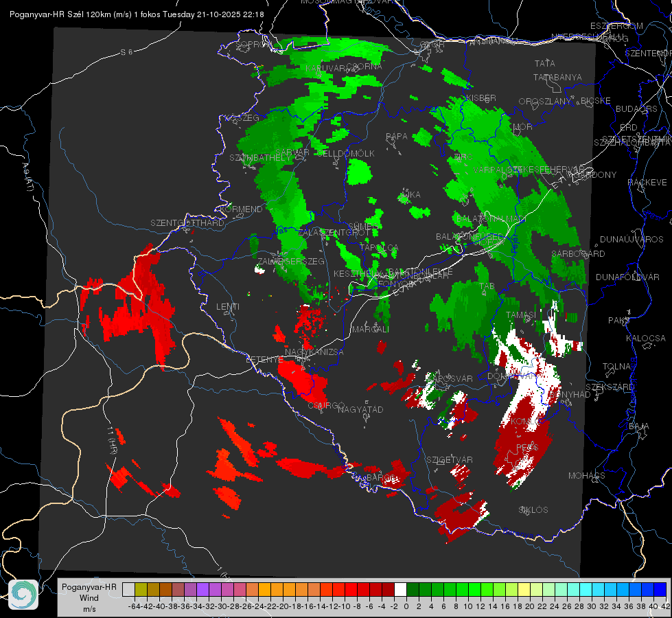Viewport: 672px width, 618px height.
Task: Click the NAGYKANIZSA city label
Action: pos(314,352)
